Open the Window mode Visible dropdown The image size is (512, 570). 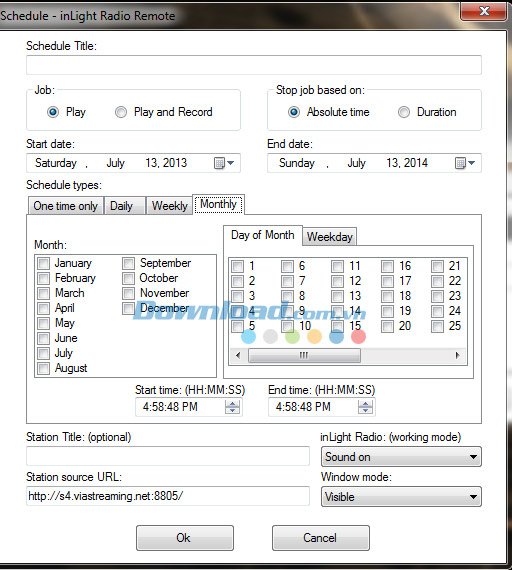[x=401, y=497]
